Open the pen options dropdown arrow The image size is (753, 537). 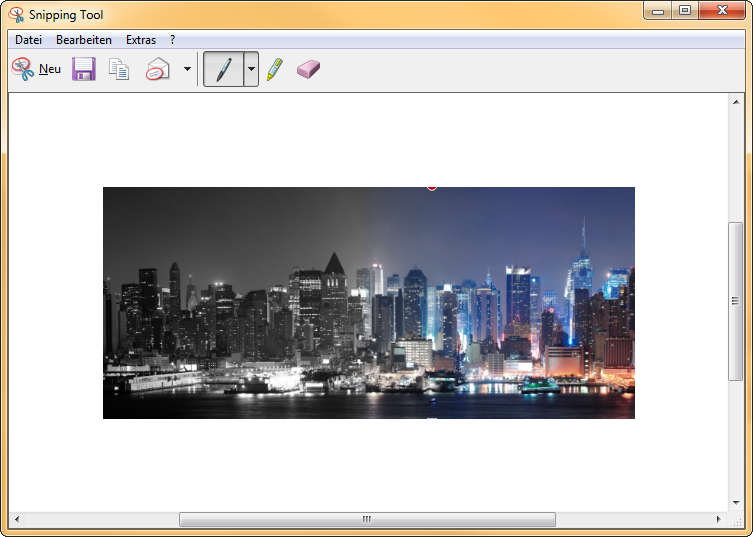[251, 70]
